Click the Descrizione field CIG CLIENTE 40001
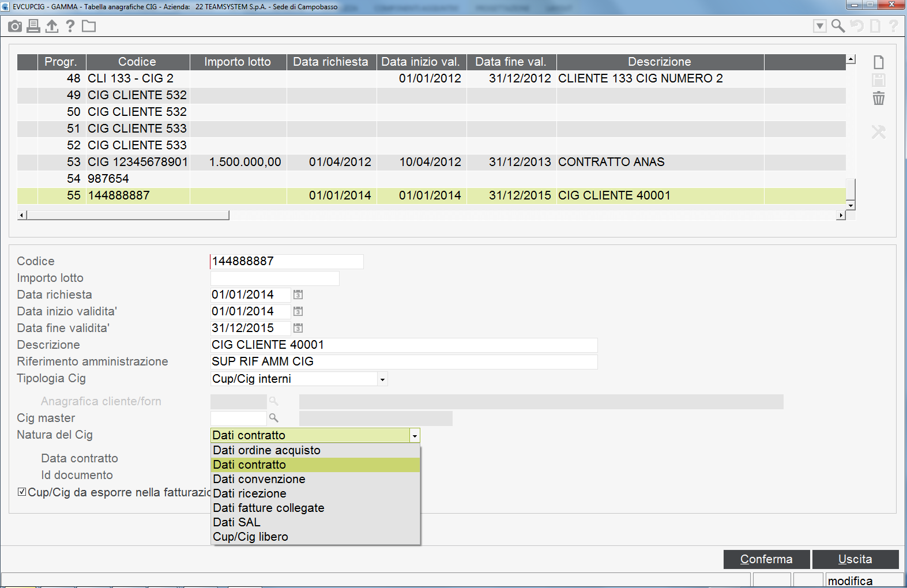Image resolution: width=907 pixels, height=588 pixels. tap(404, 345)
